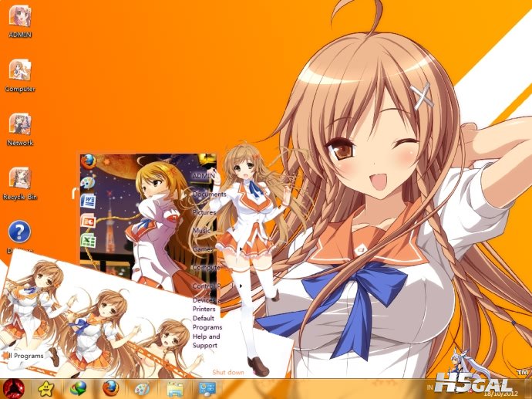The width and height of the screenshot is (532, 399).
Task: Click the date in the system tray
Action: tap(497, 394)
